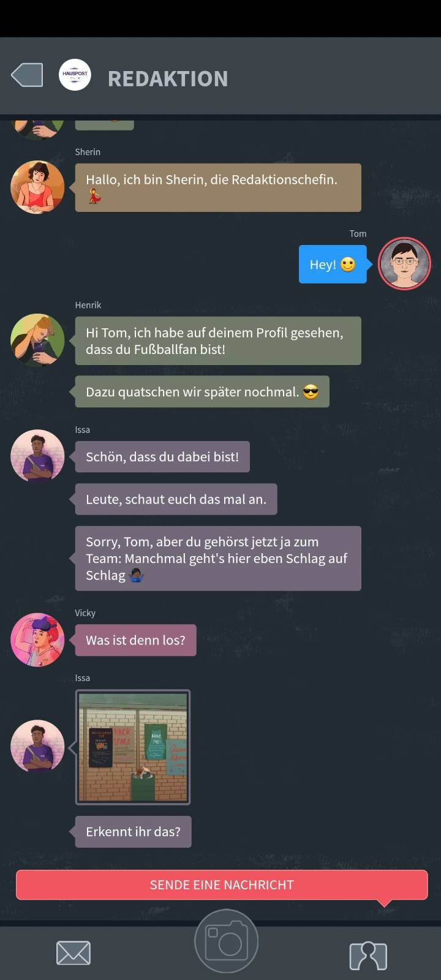
Task: Click Sende eine Nachricht button
Action: tap(222, 884)
